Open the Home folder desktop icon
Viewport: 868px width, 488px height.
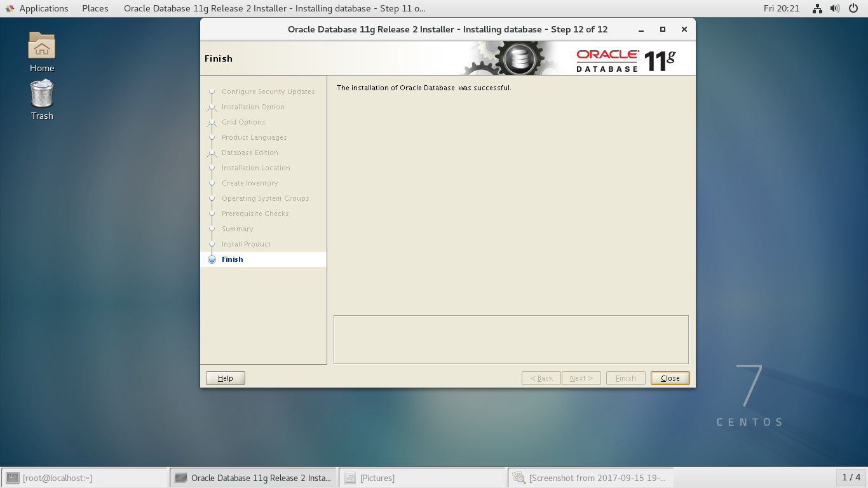pos(42,52)
